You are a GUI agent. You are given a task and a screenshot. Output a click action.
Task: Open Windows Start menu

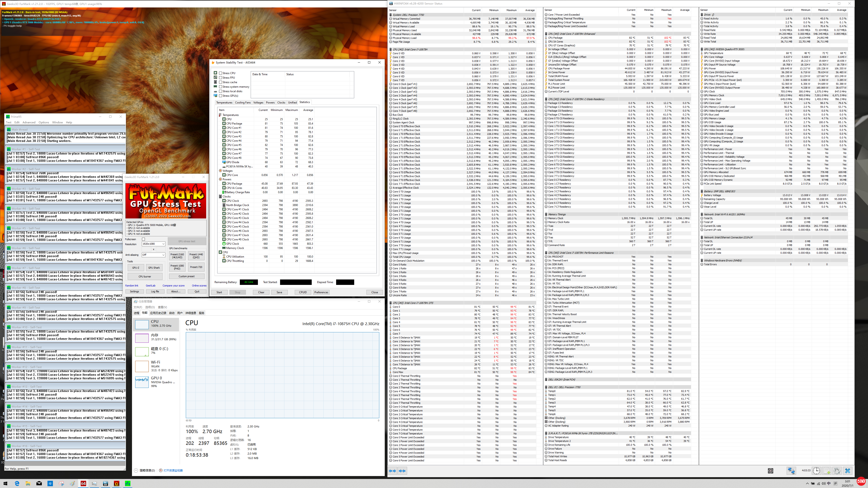tap(6, 484)
